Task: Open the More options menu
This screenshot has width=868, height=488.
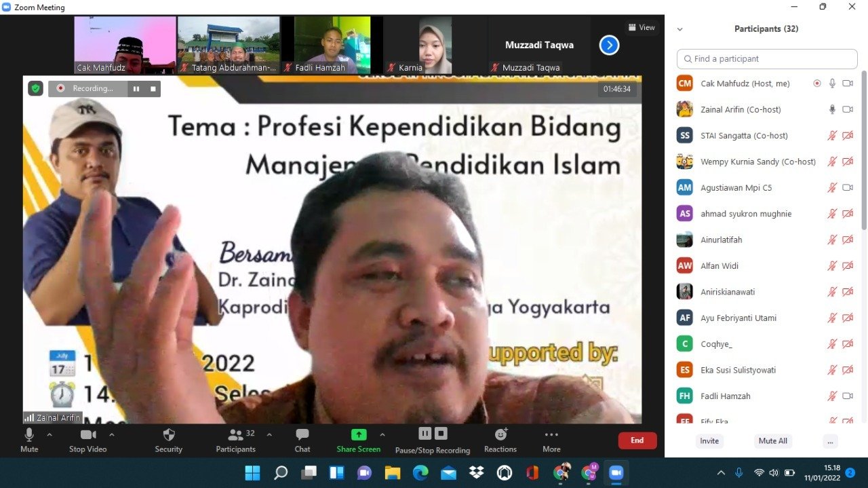Action: coord(551,439)
